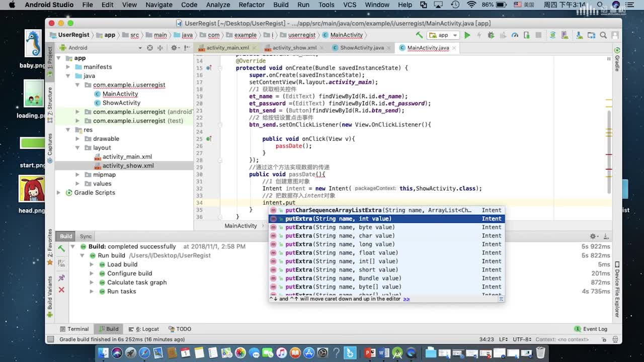Click the Apple menu icon
Viewport: 644px width, 362px height.
tap(12, 5)
